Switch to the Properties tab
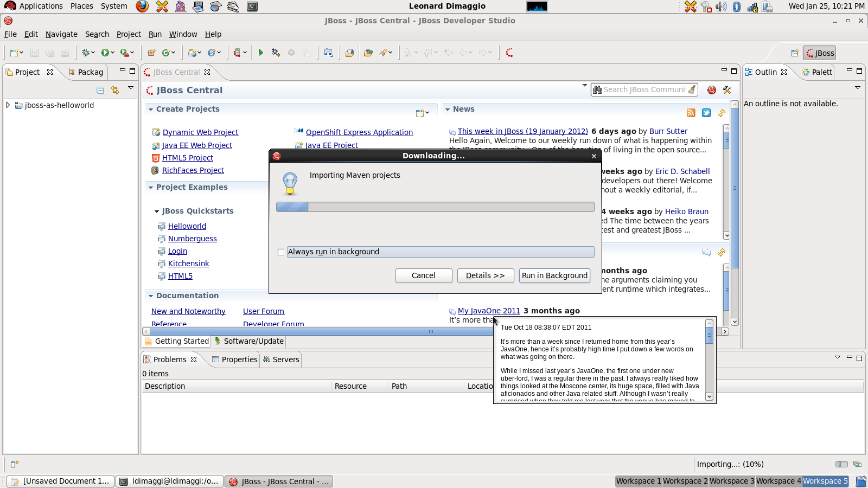 click(234, 359)
